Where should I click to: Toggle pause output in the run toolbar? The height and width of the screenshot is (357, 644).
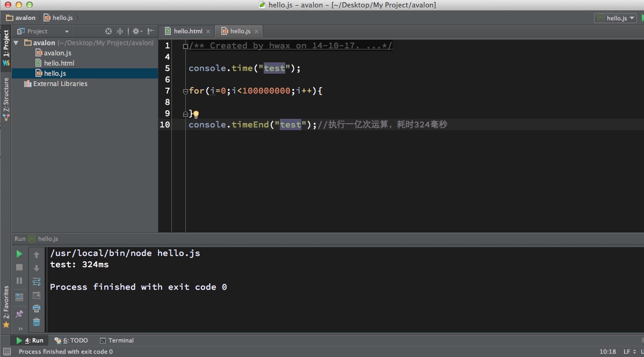pos(19,281)
